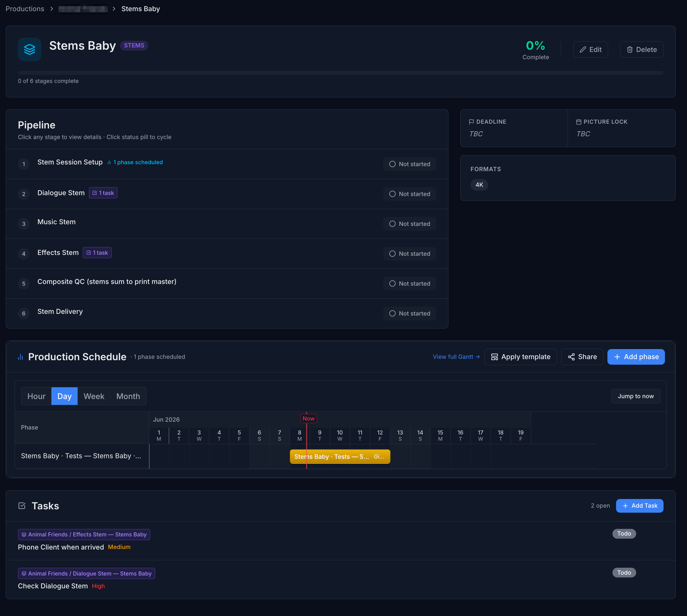Click the Check Dialogue Stem task title
The height and width of the screenshot is (616, 687).
pyautogui.click(x=53, y=586)
